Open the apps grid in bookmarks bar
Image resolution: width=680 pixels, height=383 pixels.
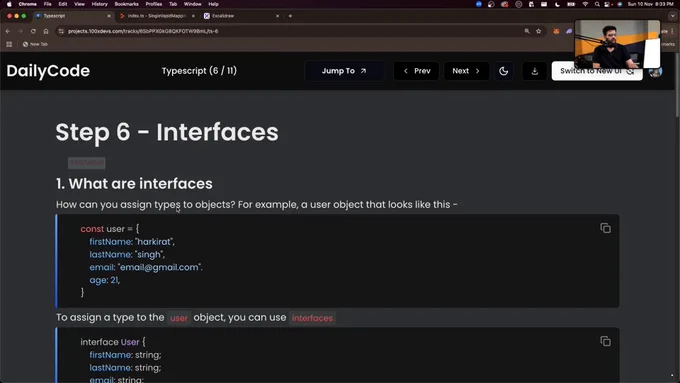click(x=9, y=44)
